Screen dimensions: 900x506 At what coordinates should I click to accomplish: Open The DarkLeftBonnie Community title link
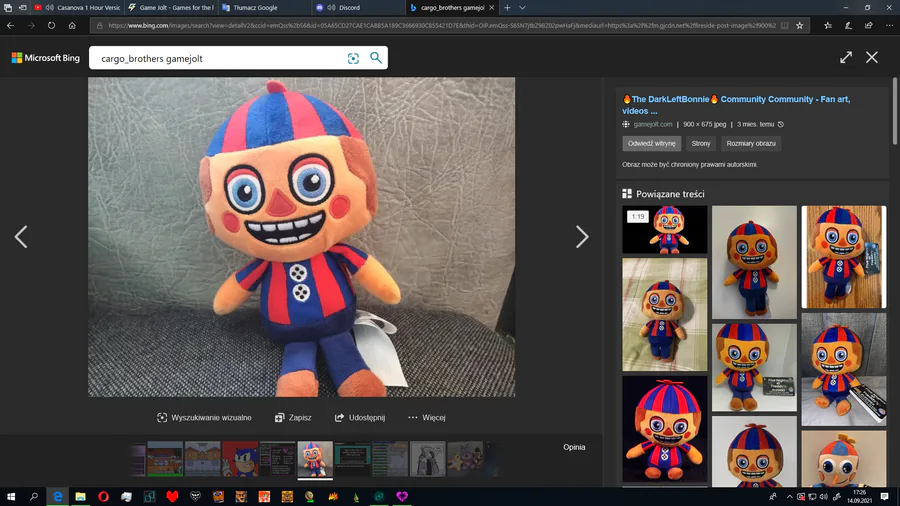coord(736,105)
